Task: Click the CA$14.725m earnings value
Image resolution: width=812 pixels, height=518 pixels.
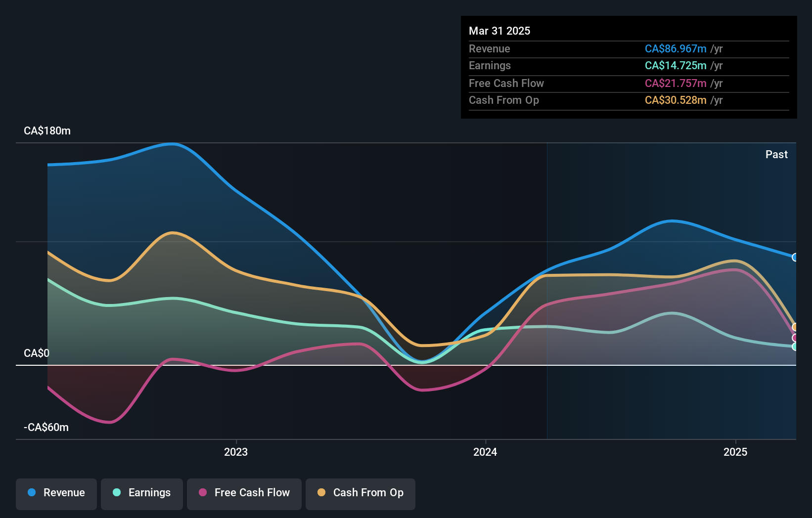Action: click(x=676, y=65)
